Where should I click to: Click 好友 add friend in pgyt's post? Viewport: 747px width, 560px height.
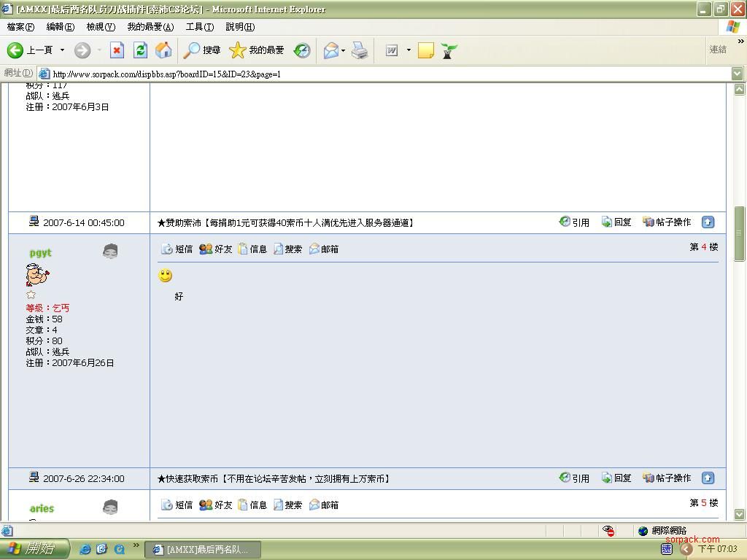216,249
